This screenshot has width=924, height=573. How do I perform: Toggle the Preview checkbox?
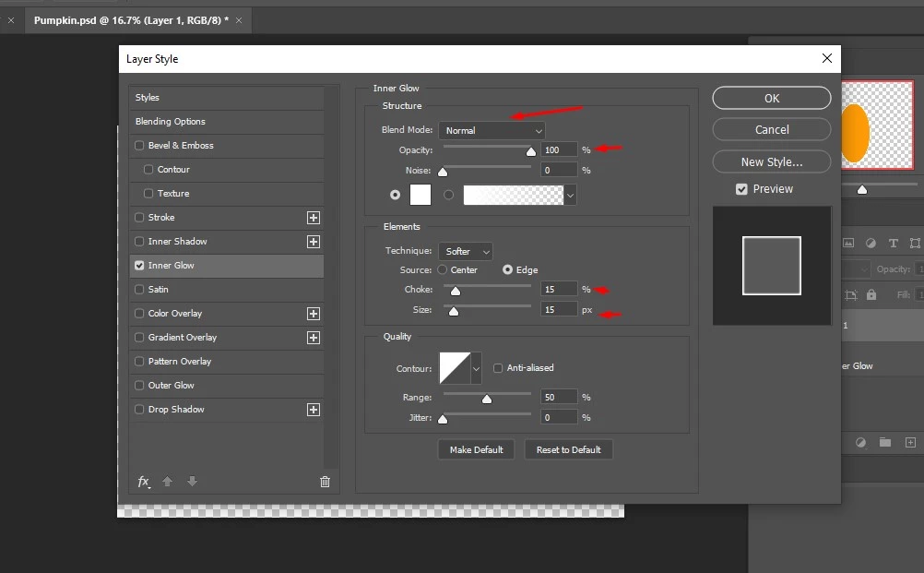click(x=741, y=189)
